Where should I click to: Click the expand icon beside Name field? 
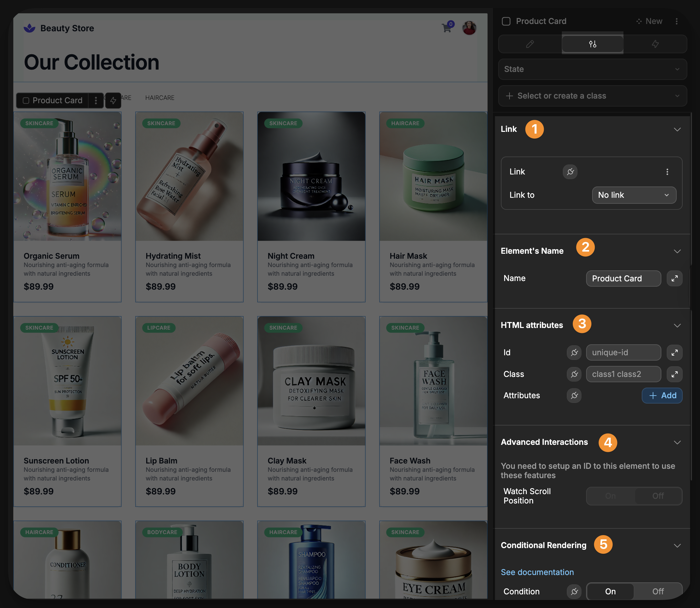click(674, 278)
